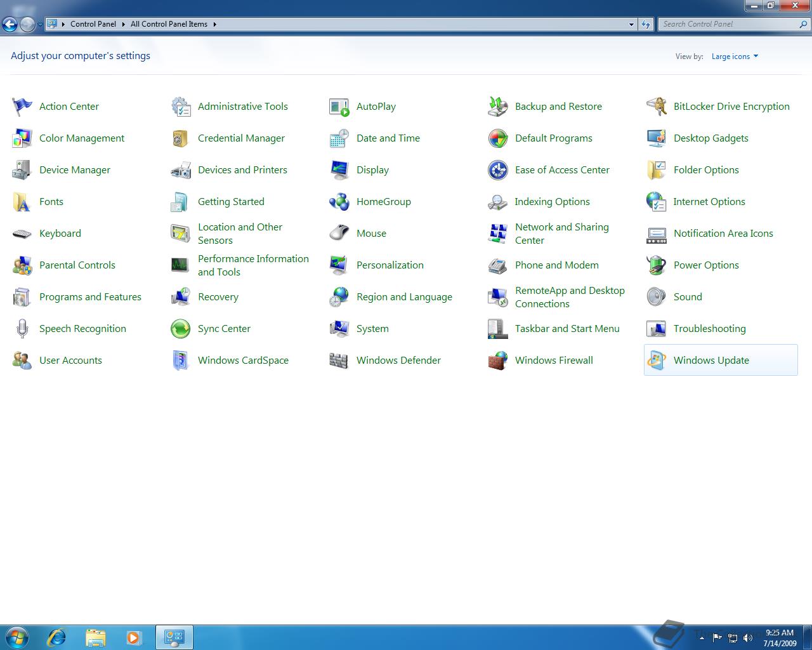
Task: Open the Indexing Options magnifier icon
Action: pyautogui.click(x=498, y=202)
